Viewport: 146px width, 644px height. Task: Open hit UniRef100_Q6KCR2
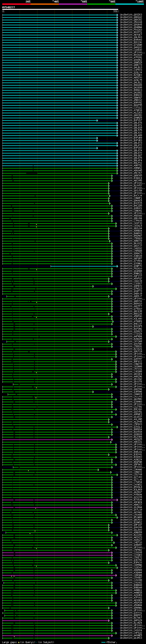click(x=131, y=20)
